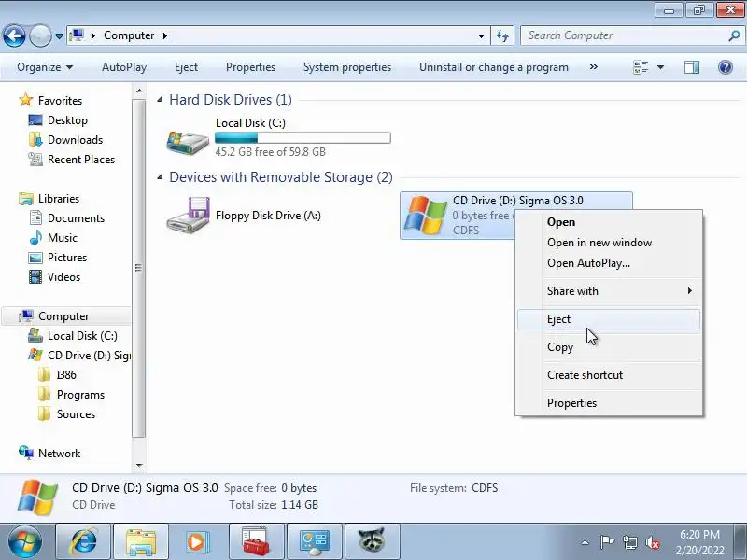Select Recent Places in Favorites
747x560 pixels.
(x=81, y=159)
